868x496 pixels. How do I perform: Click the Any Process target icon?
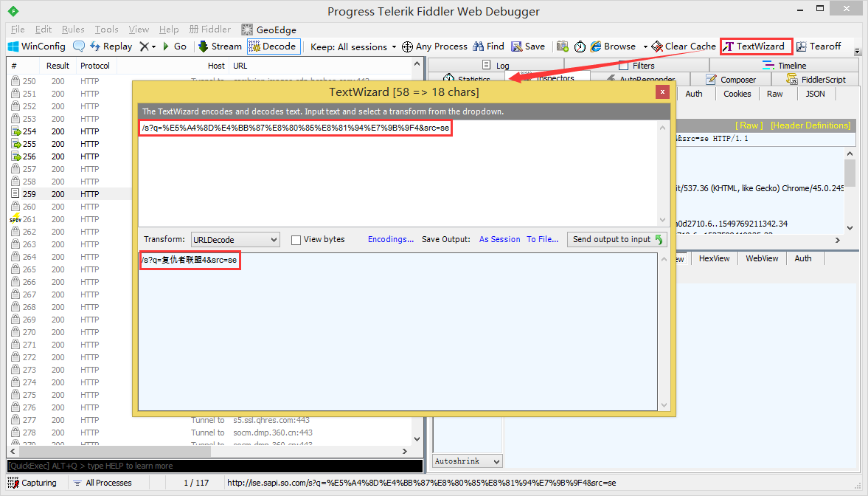(x=407, y=46)
